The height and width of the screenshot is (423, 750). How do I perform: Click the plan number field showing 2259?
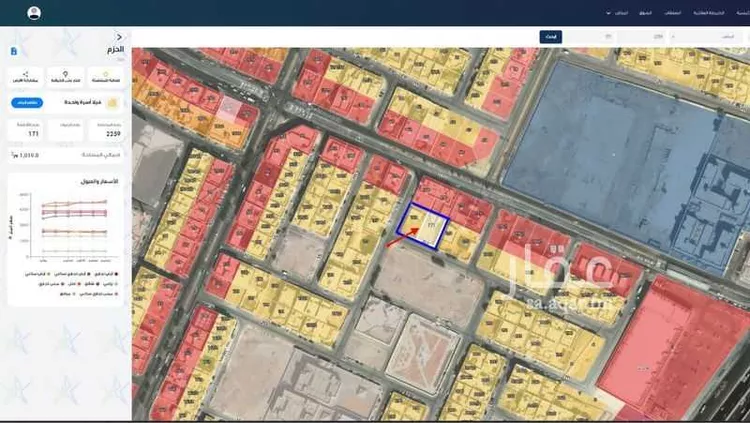tap(657, 37)
